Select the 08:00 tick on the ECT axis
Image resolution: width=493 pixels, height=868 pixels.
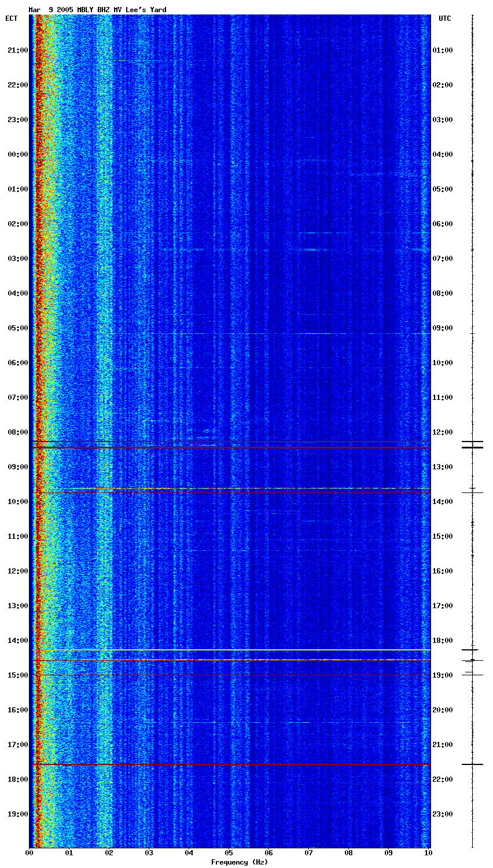coord(17,432)
